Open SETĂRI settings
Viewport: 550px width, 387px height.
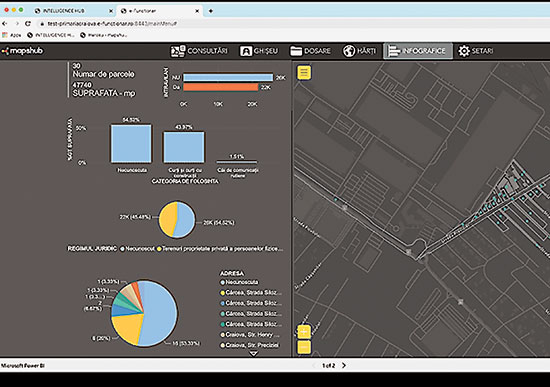point(476,51)
